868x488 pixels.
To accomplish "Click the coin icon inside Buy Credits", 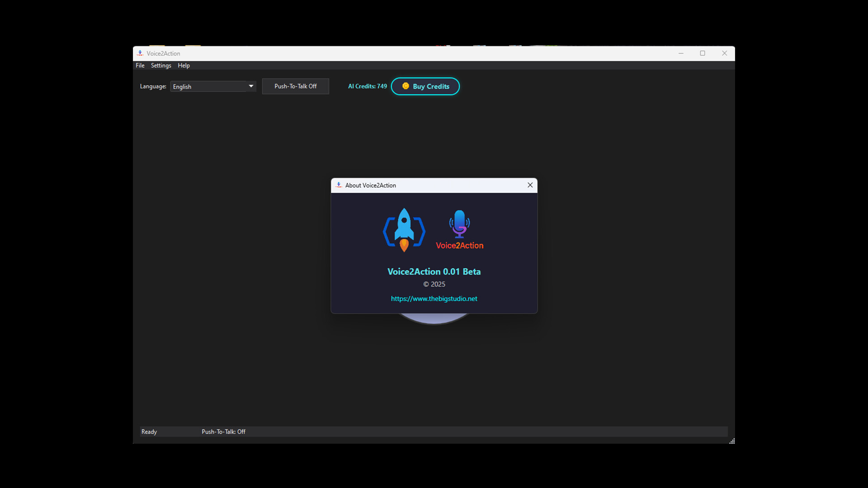I will (x=406, y=86).
